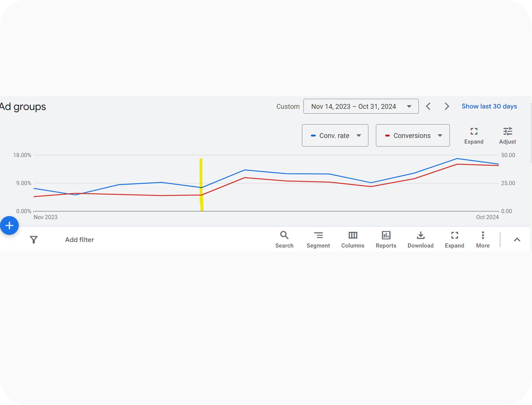The width and height of the screenshot is (532, 405).
Task: Click the blue plus create button
Action: click(x=9, y=225)
